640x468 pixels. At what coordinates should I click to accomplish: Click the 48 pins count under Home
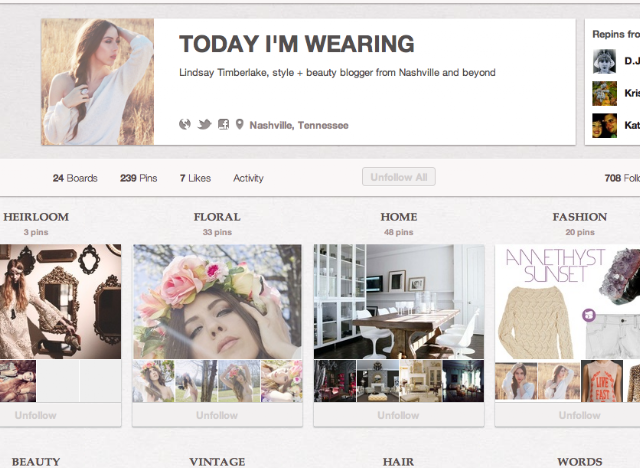click(398, 232)
